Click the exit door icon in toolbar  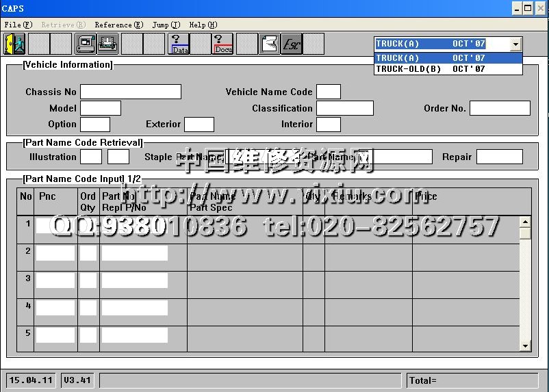[14, 44]
